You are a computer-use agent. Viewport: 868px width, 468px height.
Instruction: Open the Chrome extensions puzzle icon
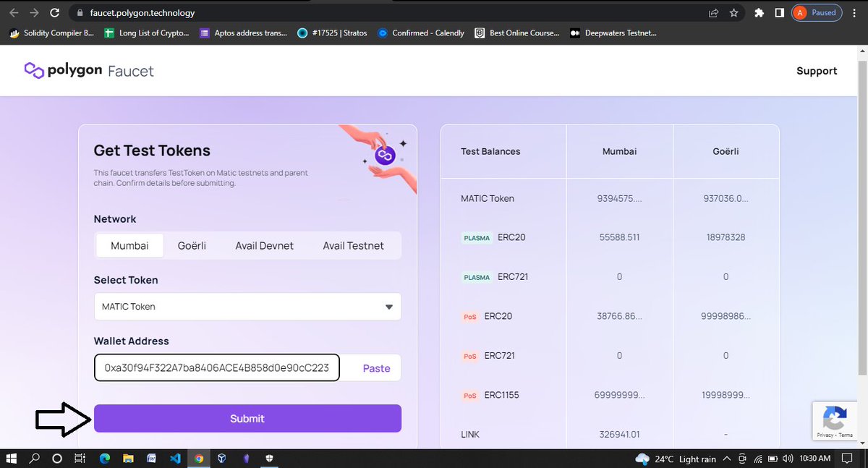pyautogui.click(x=759, y=13)
